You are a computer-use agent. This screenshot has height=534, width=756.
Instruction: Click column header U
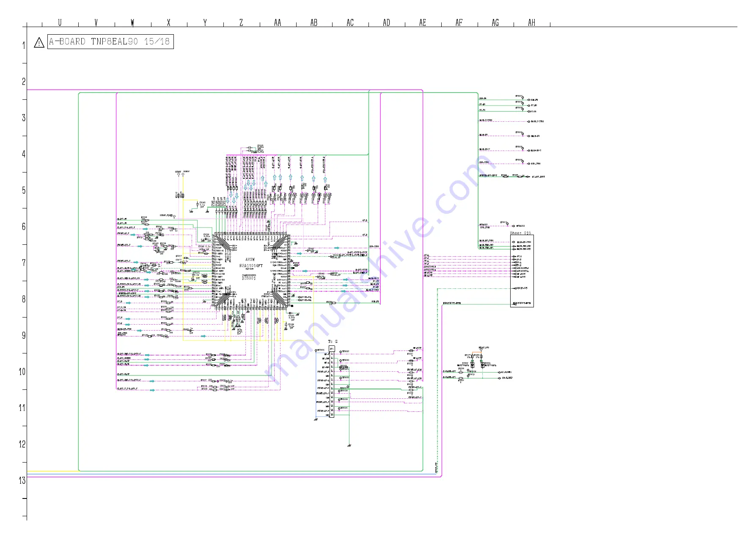60,22
